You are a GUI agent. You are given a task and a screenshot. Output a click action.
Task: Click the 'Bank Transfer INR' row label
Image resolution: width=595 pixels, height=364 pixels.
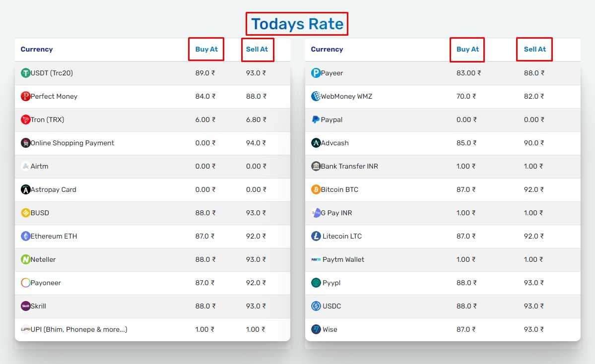pyautogui.click(x=349, y=166)
